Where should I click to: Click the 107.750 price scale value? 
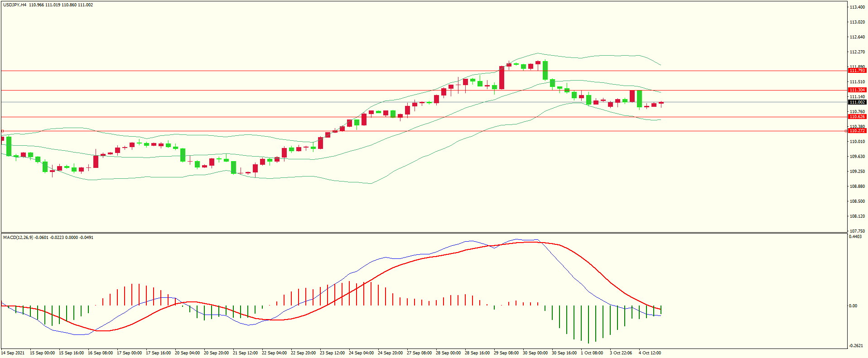click(x=857, y=231)
